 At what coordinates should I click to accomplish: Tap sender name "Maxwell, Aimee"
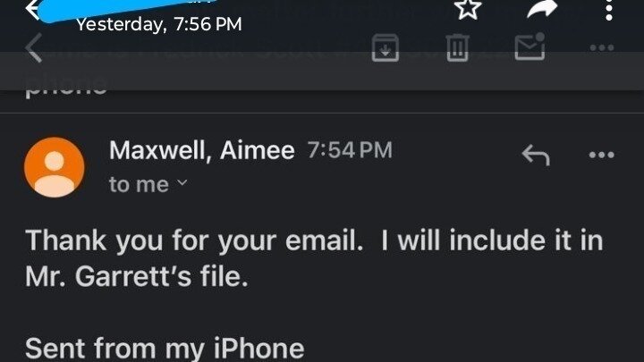(201, 151)
